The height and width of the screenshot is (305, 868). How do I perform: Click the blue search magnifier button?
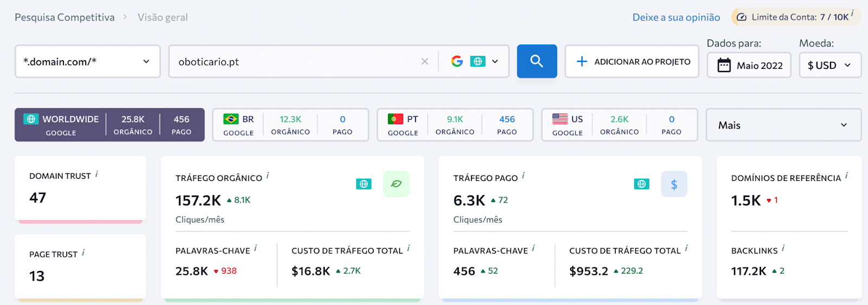[537, 61]
